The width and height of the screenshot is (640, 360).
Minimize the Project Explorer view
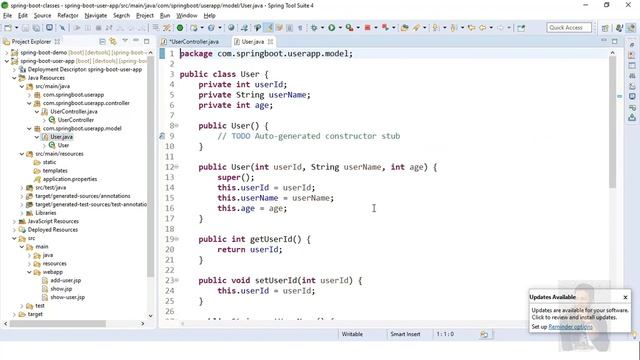136,41
